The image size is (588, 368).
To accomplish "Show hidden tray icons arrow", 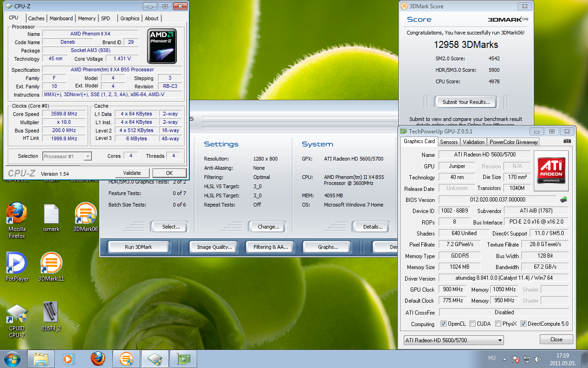I will [505, 359].
